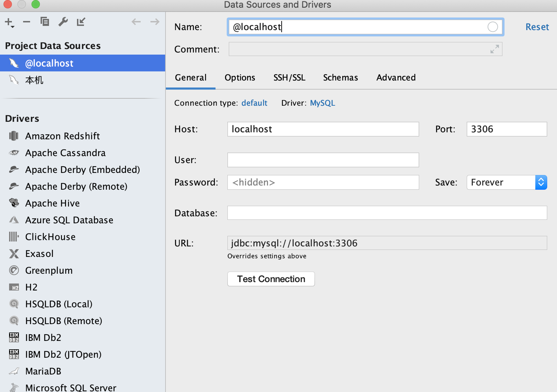This screenshot has height=392, width=557.
Task: Select the Amazon Redshift driver
Action: (x=83, y=136)
